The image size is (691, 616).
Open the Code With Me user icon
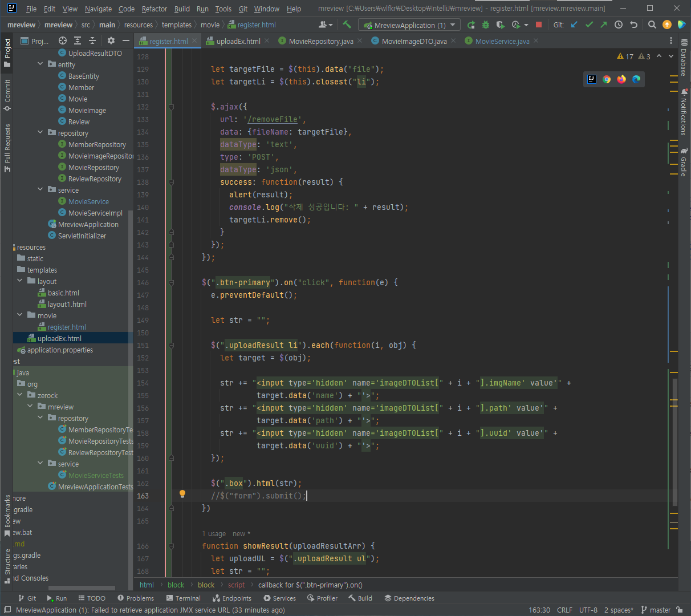(325, 25)
